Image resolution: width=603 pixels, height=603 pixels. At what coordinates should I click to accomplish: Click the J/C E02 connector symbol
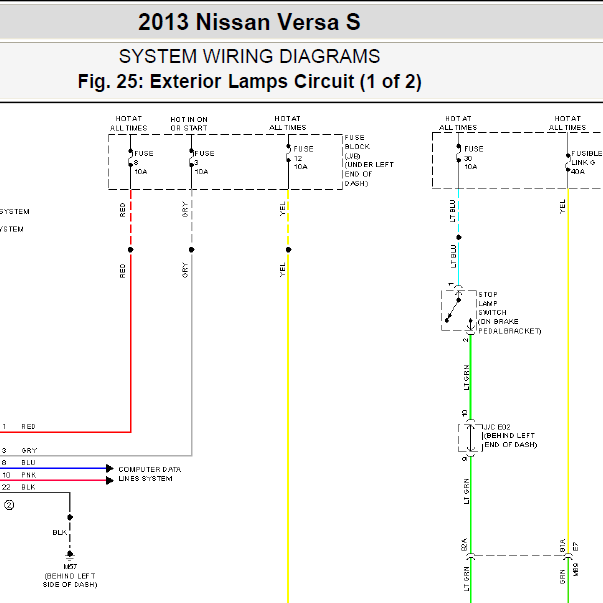[470, 438]
